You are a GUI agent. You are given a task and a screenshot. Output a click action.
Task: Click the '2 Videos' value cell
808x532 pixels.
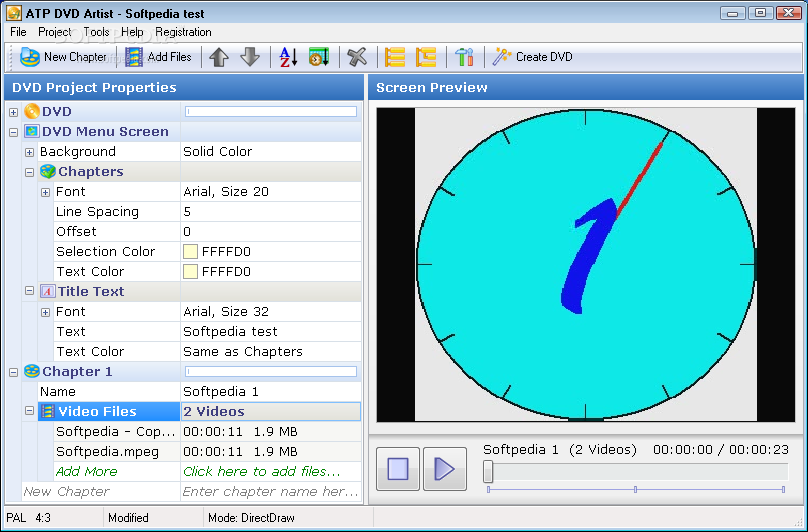[271, 411]
